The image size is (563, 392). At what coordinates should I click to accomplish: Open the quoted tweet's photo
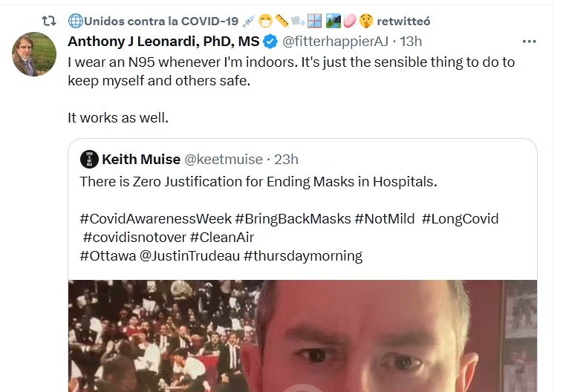pos(302,336)
